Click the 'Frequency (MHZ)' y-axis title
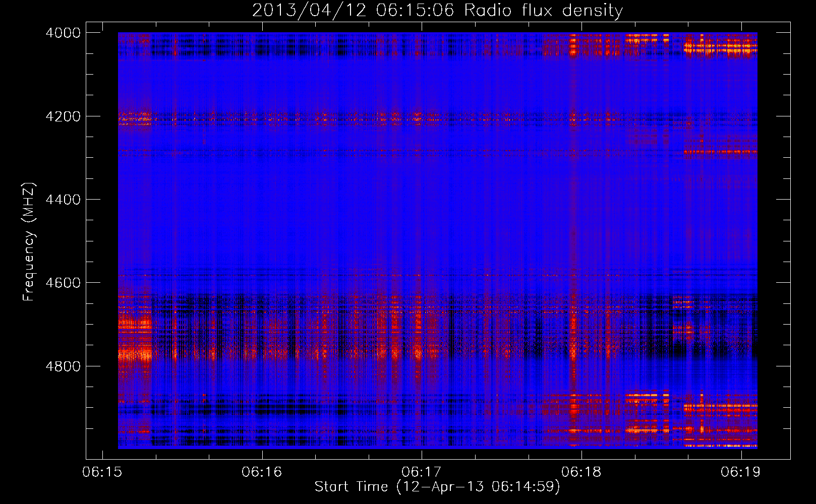Image resolution: width=816 pixels, height=504 pixels. 29,241
